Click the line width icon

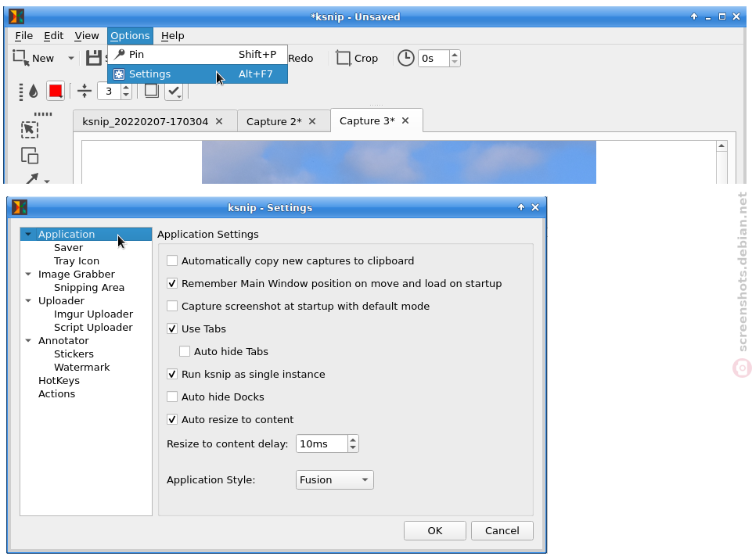85,91
